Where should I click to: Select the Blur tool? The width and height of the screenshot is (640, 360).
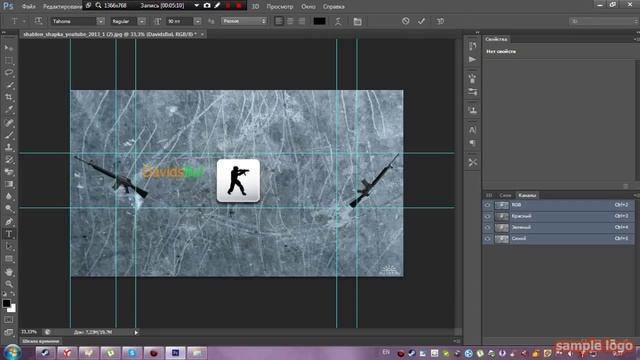[9, 196]
